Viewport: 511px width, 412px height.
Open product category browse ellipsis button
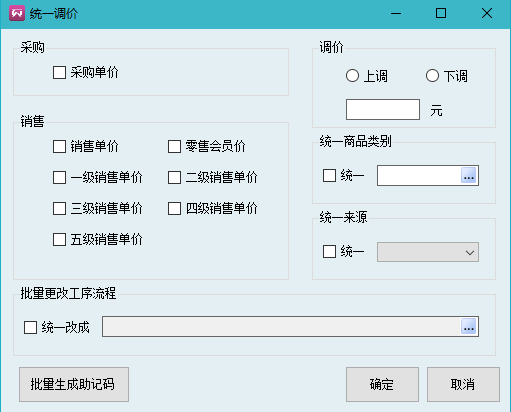pos(469,175)
